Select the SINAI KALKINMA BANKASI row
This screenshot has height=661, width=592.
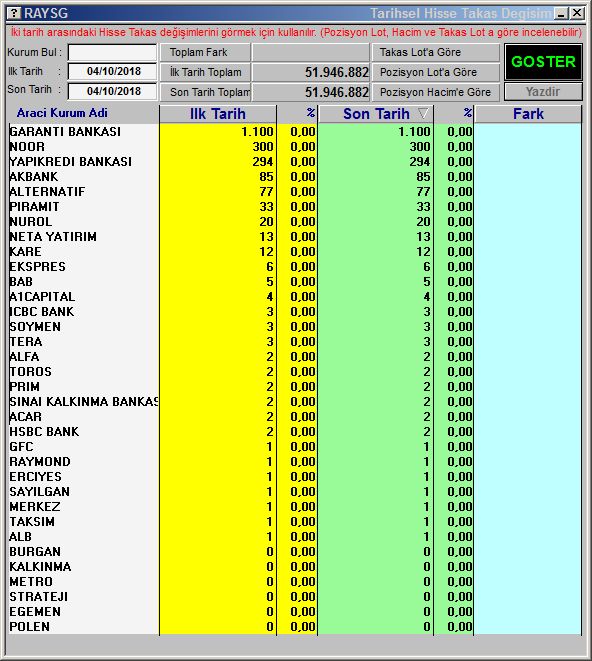click(295, 402)
